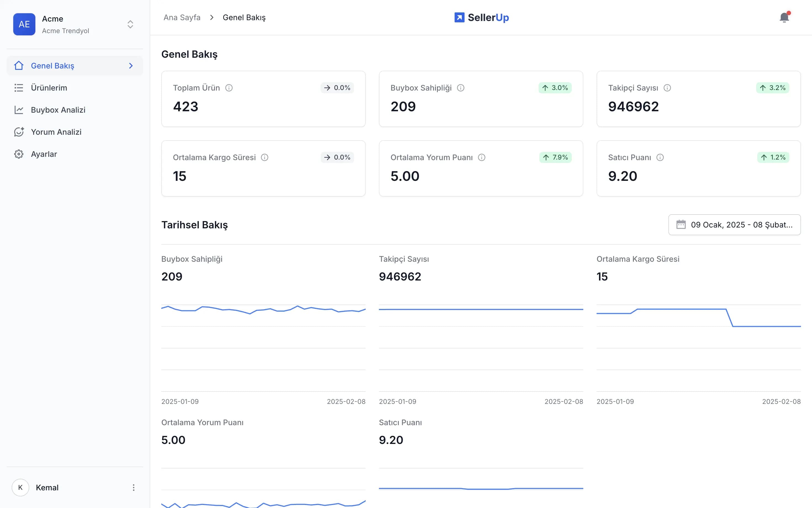Click the Buybox Sahipliği history line chart

(263, 348)
